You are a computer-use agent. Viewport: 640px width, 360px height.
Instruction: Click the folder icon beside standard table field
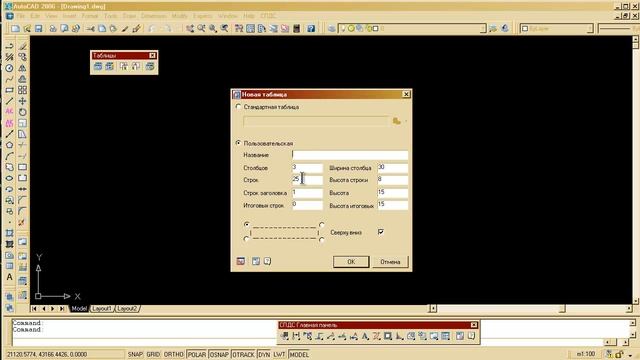coord(396,121)
